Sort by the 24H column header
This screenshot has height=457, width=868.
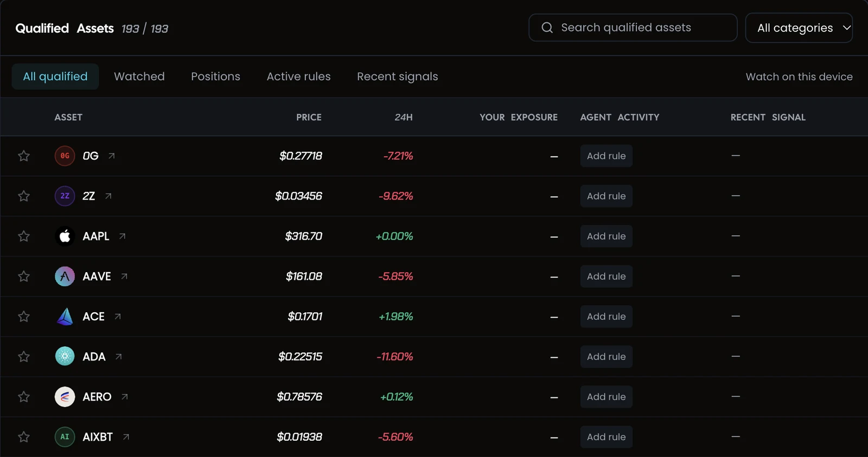click(404, 117)
